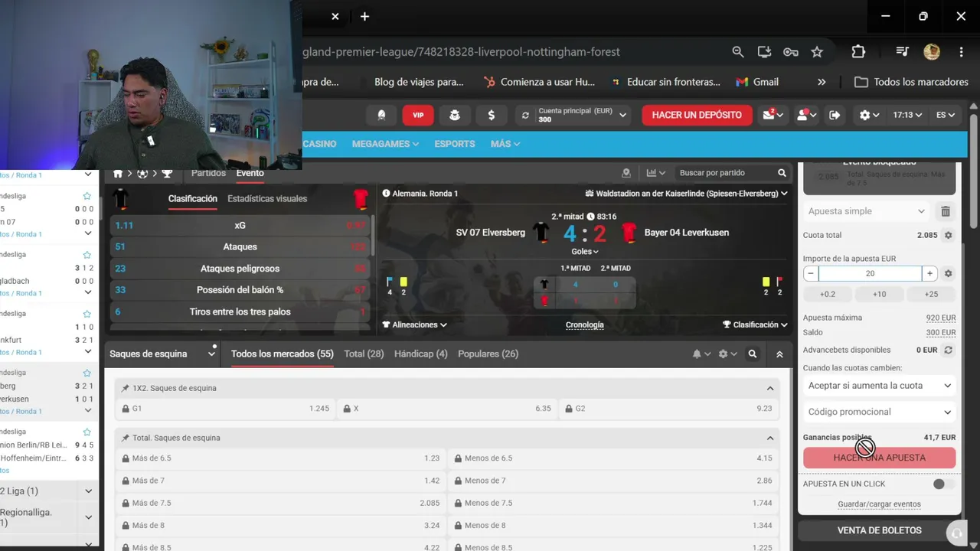
Task: Open Cuota total settings gear
Action: point(948,236)
